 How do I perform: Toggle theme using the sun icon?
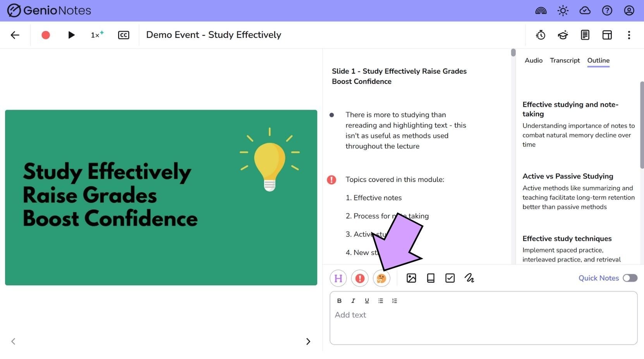[563, 10]
